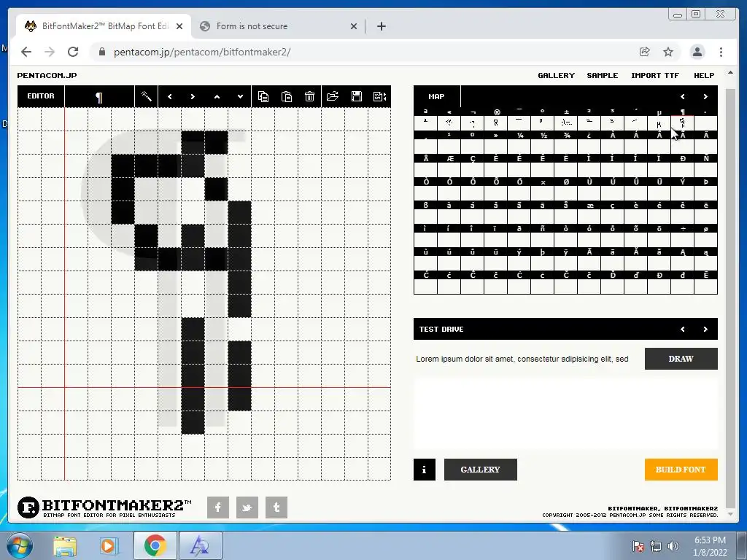
Task: Select the µ glyph cell in map
Action: click(x=659, y=122)
